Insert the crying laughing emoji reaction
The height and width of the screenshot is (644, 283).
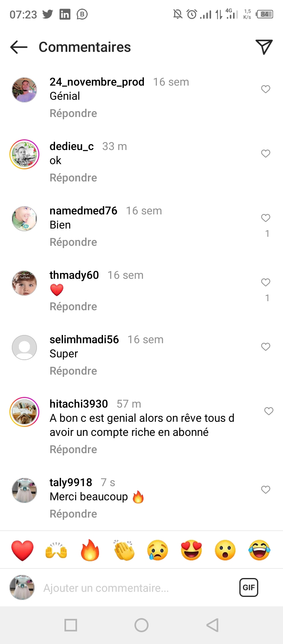[259, 550]
